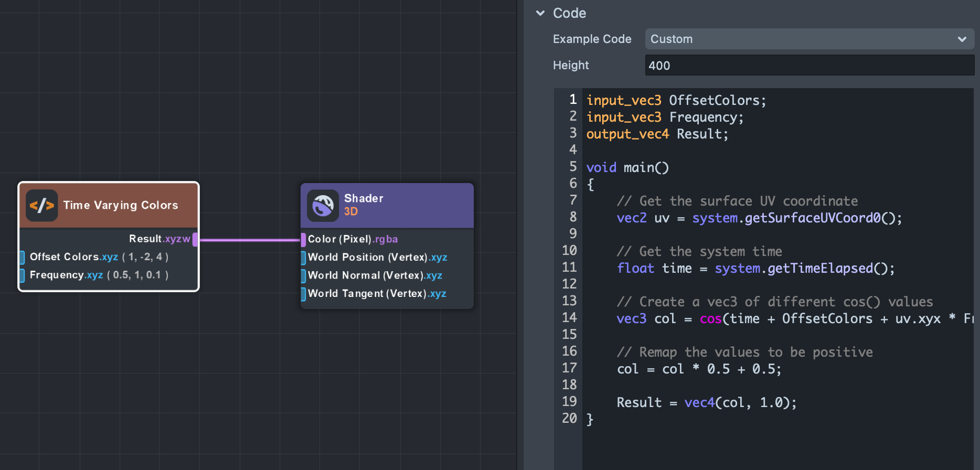This screenshot has height=470, width=980.
Task: Click code line with system.getTimeElapsed()
Action: (x=755, y=269)
